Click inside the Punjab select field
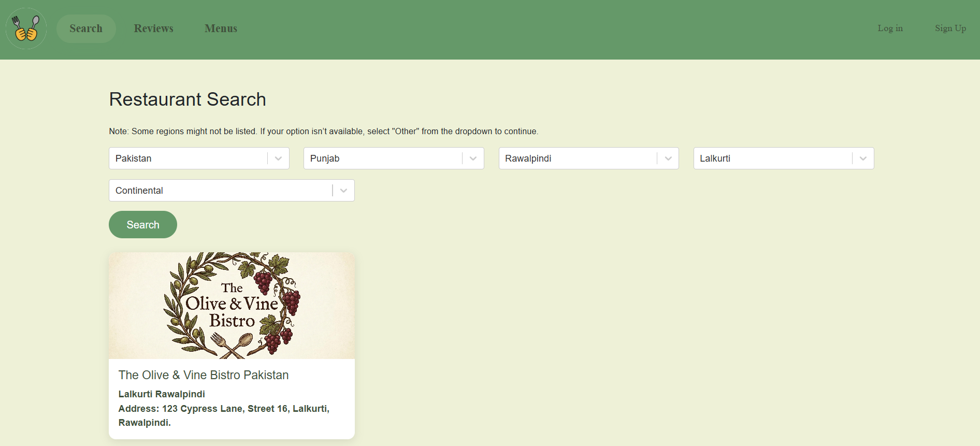 394,159
